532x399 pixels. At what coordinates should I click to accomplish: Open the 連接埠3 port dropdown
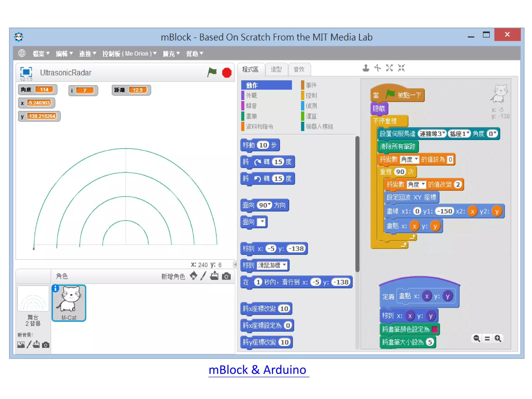[432, 134]
